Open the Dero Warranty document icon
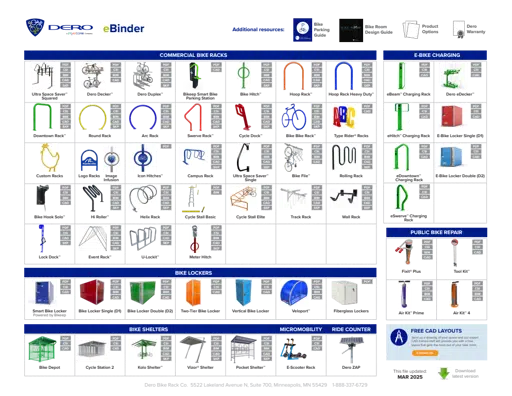The height and width of the screenshot is (396, 512). click(459, 29)
